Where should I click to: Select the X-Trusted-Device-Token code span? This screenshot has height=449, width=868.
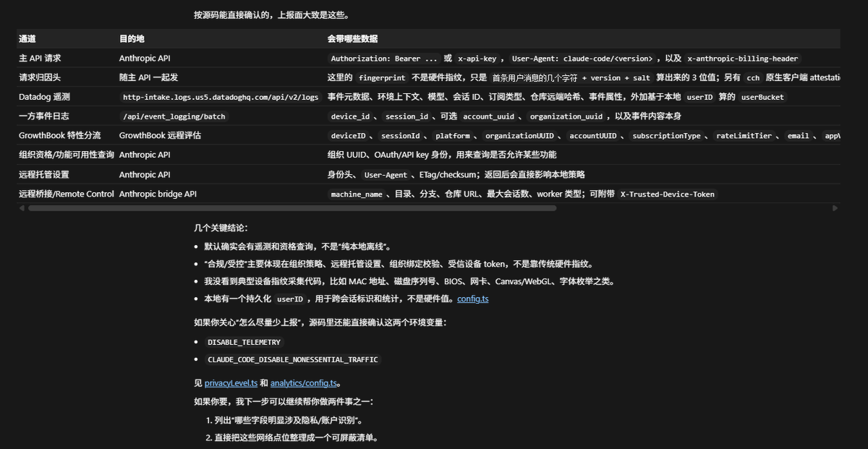[x=668, y=194]
